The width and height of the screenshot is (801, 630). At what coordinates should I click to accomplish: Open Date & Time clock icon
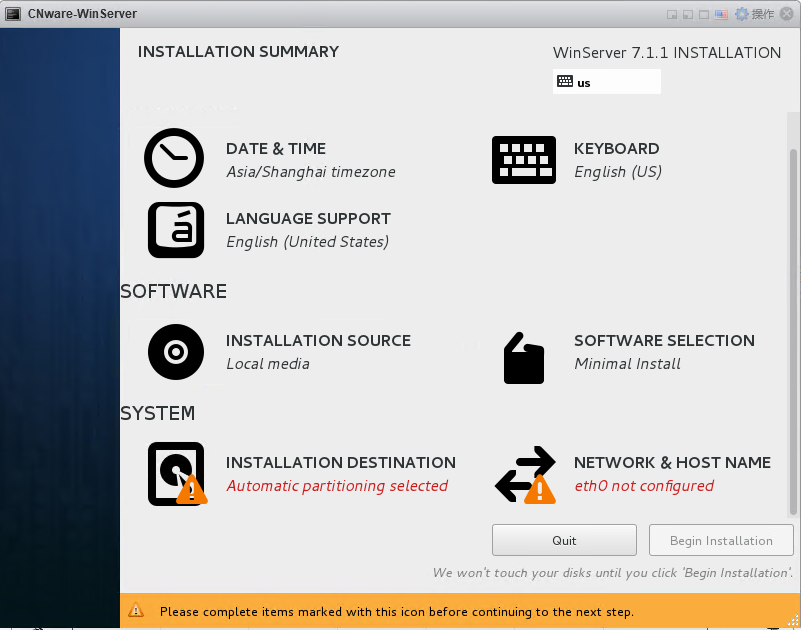[x=174, y=158]
